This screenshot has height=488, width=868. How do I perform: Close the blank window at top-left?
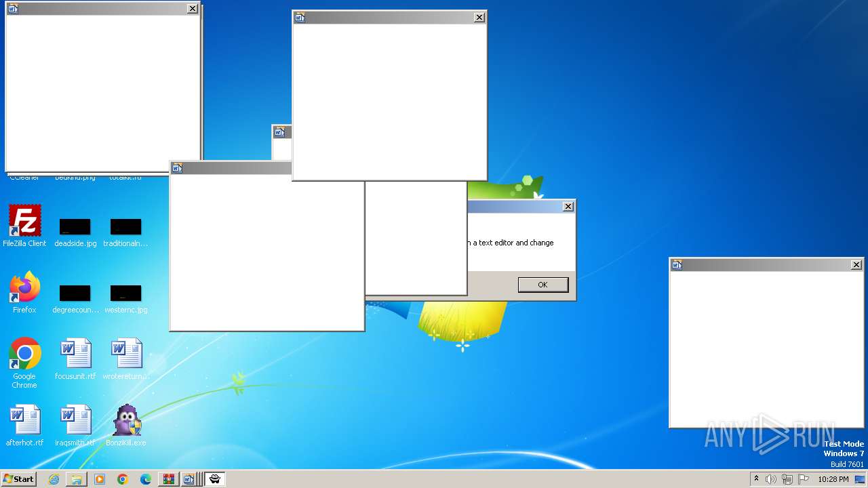click(193, 9)
